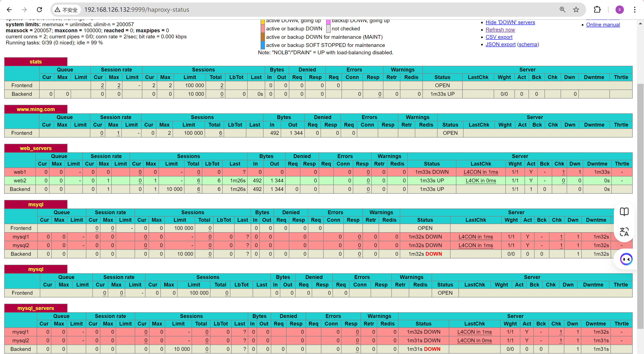
Task: Open the Online manual link
Action: [x=603, y=25]
